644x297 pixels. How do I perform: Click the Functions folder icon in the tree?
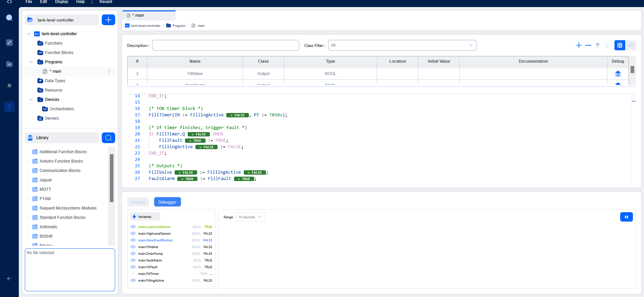pos(40,43)
